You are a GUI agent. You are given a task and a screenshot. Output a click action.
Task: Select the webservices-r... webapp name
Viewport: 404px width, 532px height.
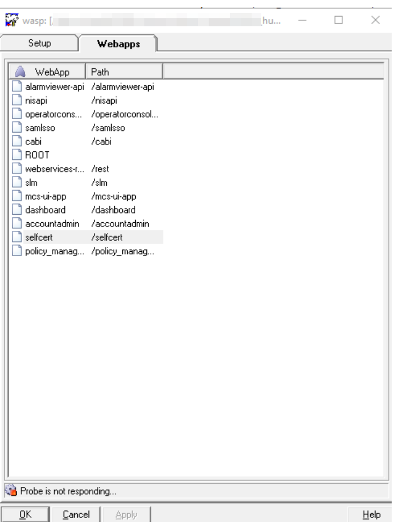[x=54, y=169]
